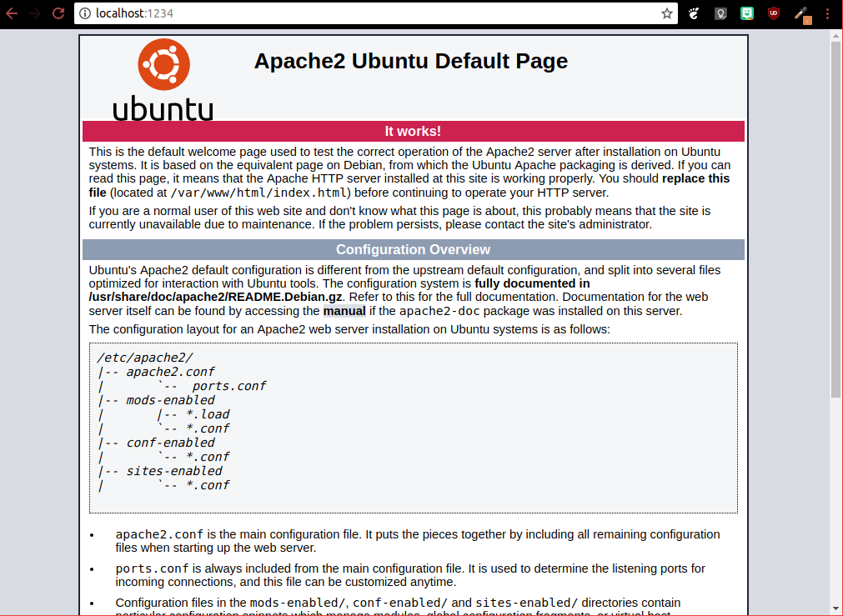
Task: Click /etc/apache2/ at the tree top
Action: (x=144, y=358)
